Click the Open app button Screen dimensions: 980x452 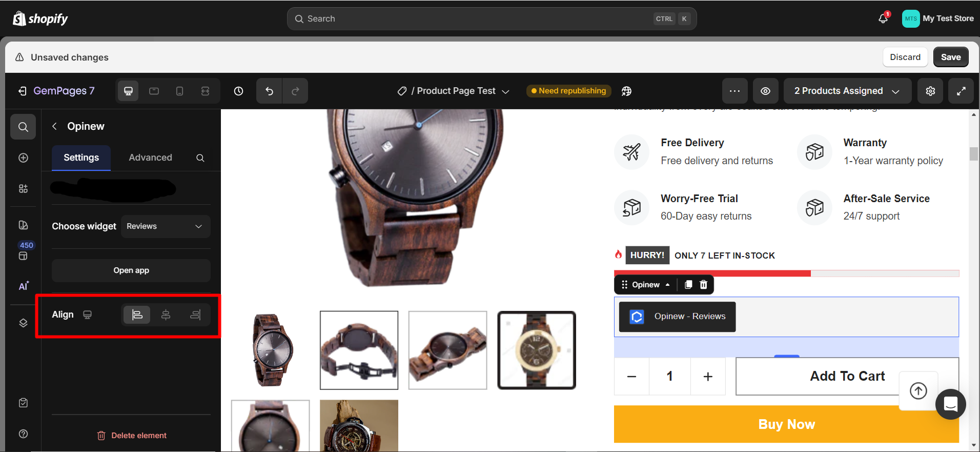coord(131,270)
